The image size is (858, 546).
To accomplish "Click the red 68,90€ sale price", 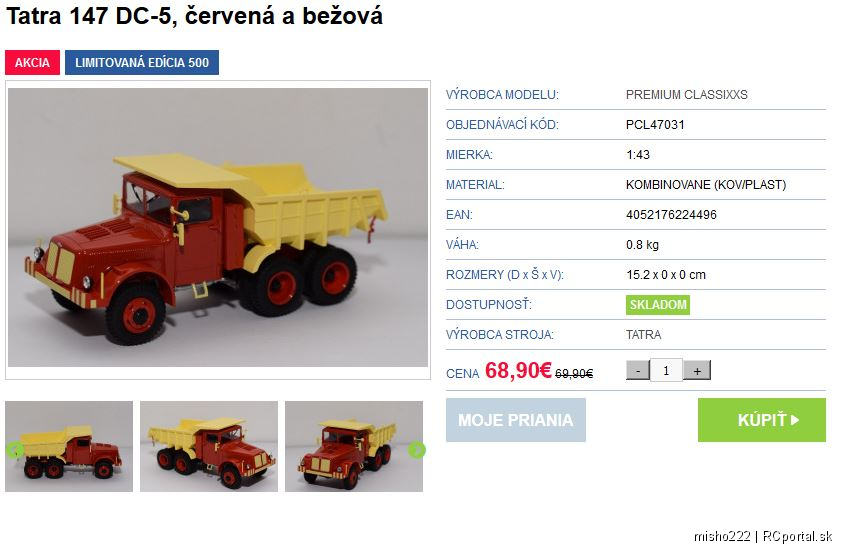I will click(518, 370).
